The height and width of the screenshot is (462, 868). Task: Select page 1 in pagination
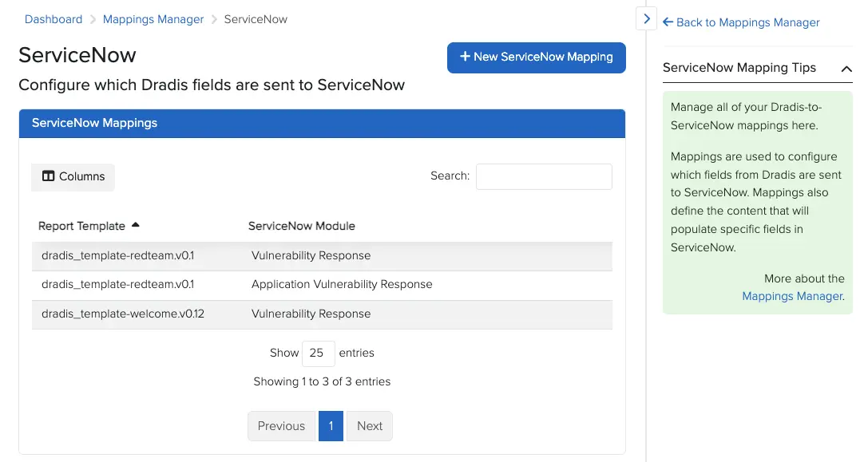[331, 426]
